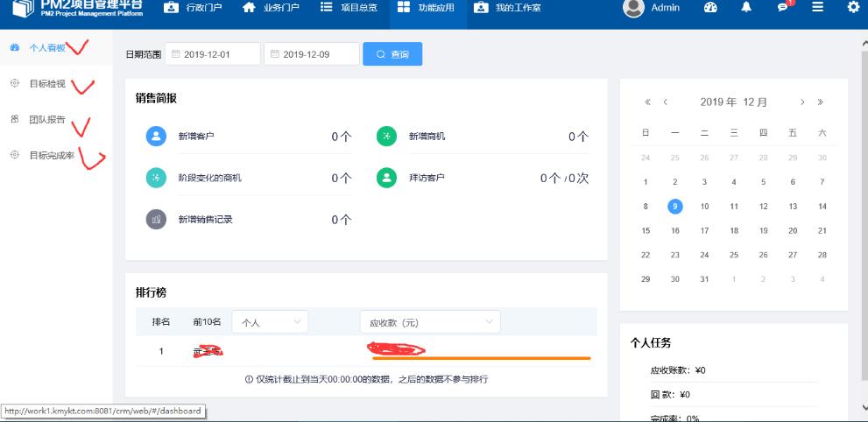
Task: Click the 新增销售记录 gray chart icon
Action: click(156, 220)
